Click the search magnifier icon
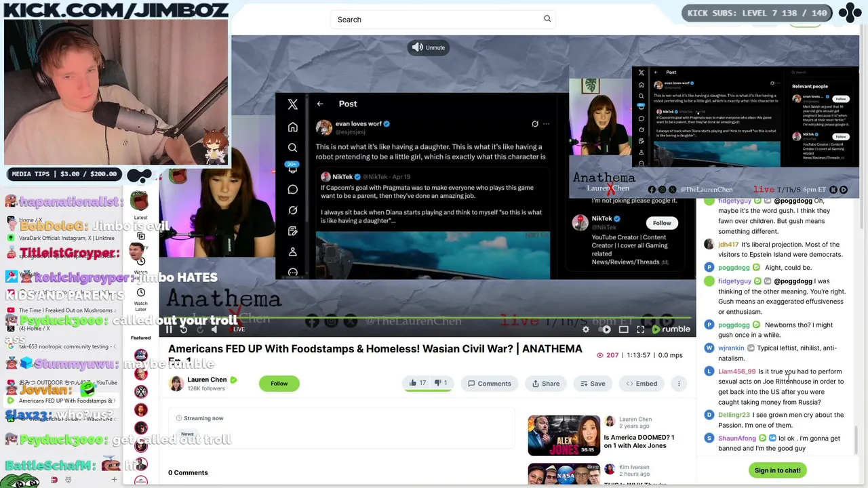The width and height of the screenshot is (868, 488). coord(547,19)
